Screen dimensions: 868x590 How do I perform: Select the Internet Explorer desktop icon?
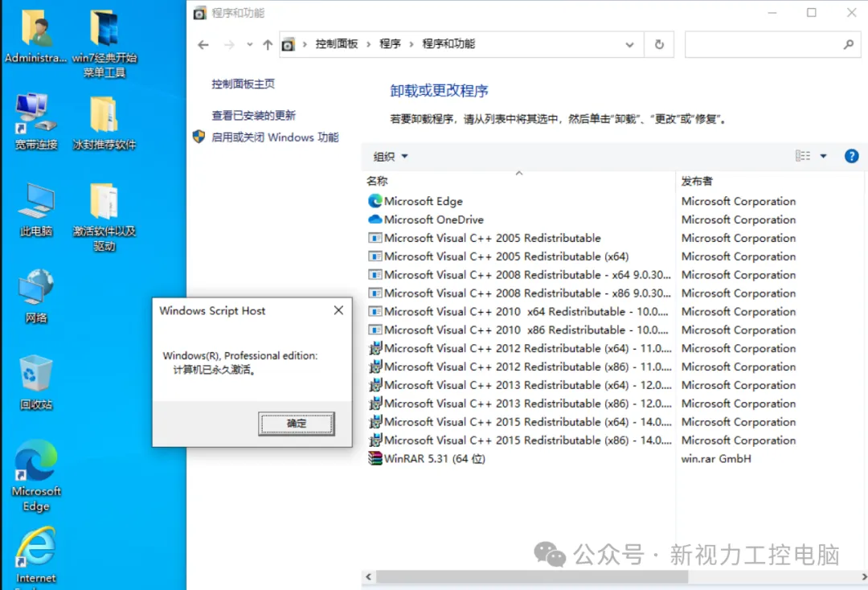[x=36, y=555]
